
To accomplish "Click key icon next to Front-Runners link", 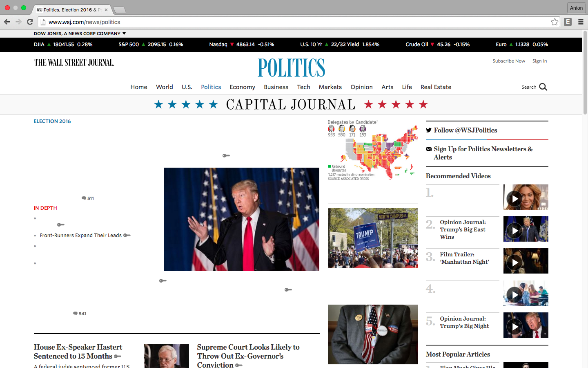I will click(x=127, y=236).
